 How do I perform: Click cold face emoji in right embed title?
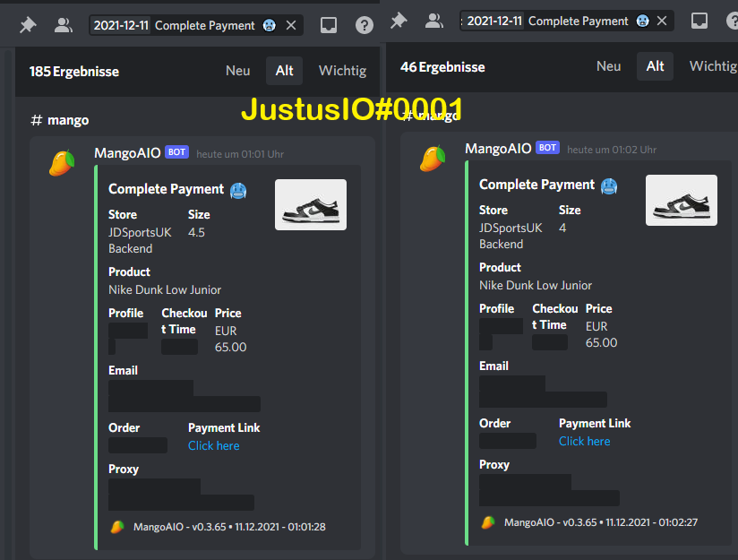coord(609,186)
